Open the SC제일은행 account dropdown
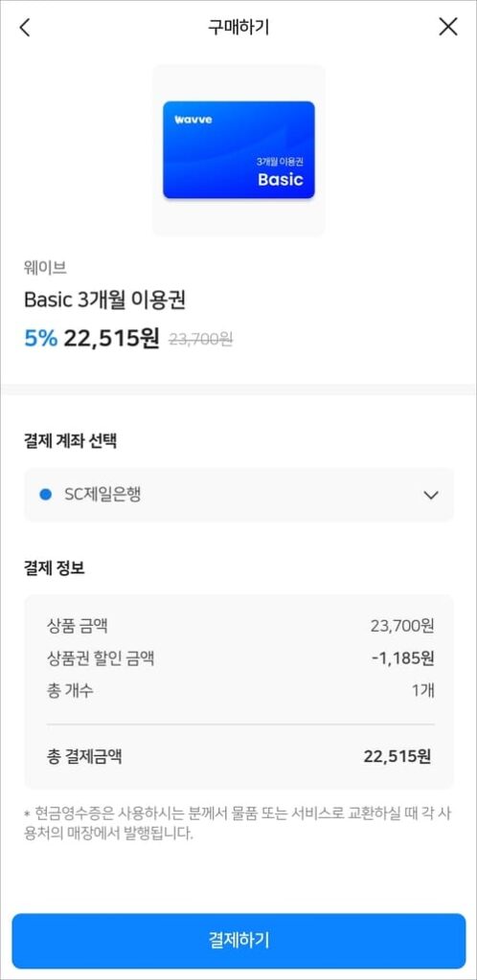 point(238,495)
